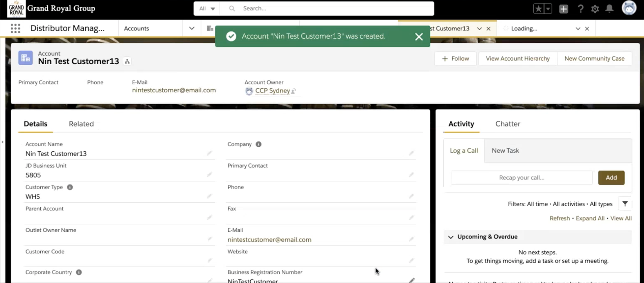Edit the Website field pencil
This screenshot has height=283, width=644.
[411, 260]
